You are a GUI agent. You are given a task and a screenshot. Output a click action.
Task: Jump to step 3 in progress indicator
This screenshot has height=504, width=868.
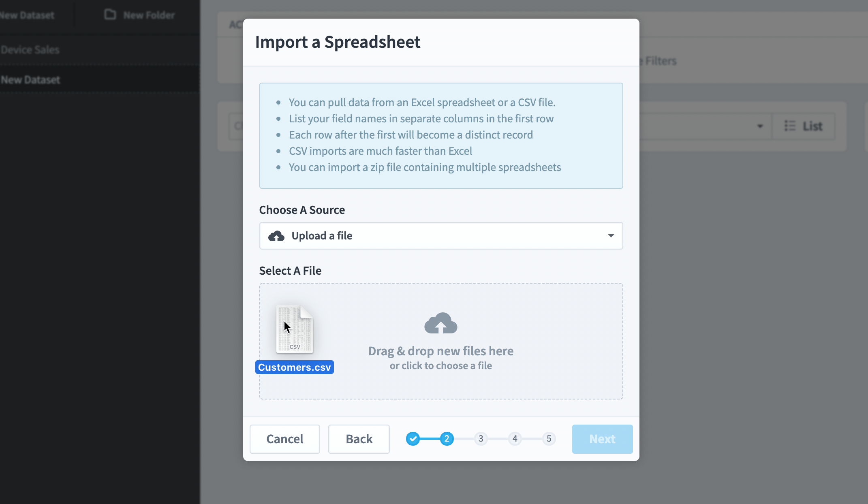pyautogui.click(x=481, y=439)
